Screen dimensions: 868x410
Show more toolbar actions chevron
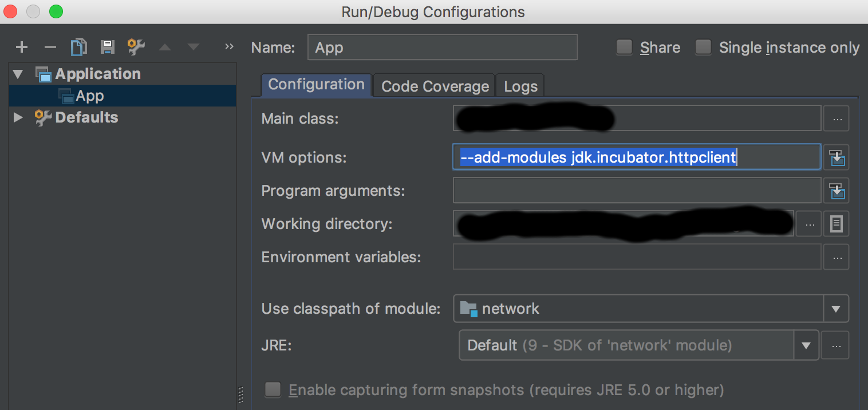point(229,46)
